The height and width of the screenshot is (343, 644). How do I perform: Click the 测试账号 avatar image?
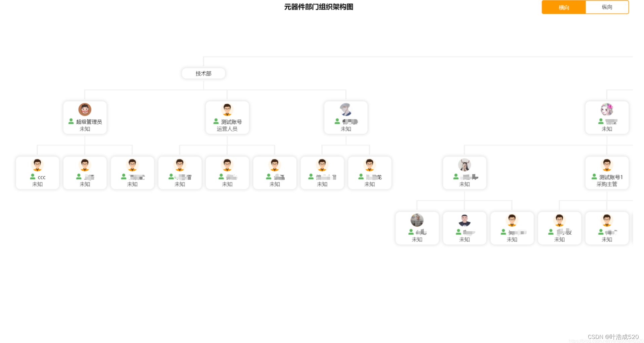227,109
